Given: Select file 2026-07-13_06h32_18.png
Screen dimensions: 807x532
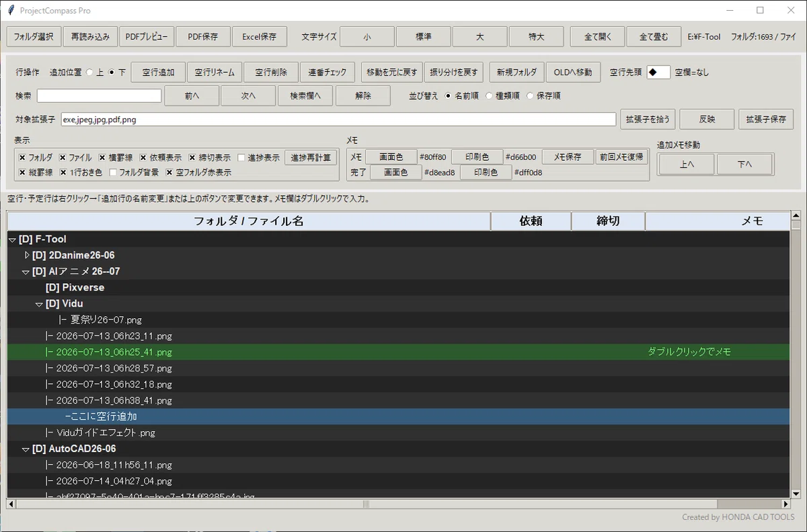Looking at the screenshot, I should 398,385.
